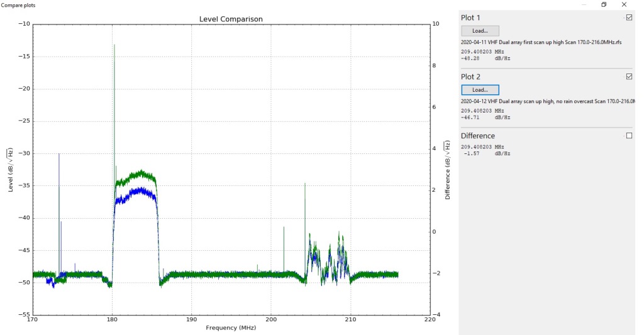Uncheck the Plot 1 visibility checkbox
644x335 pixels.
point(629,18)
